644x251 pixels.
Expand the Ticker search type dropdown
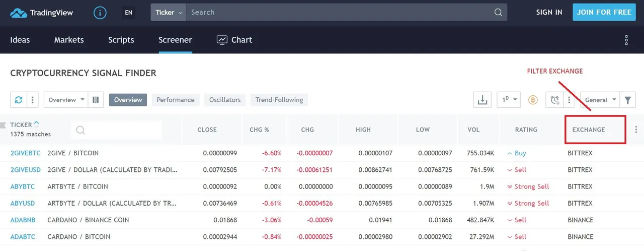(x=168, y=13)
